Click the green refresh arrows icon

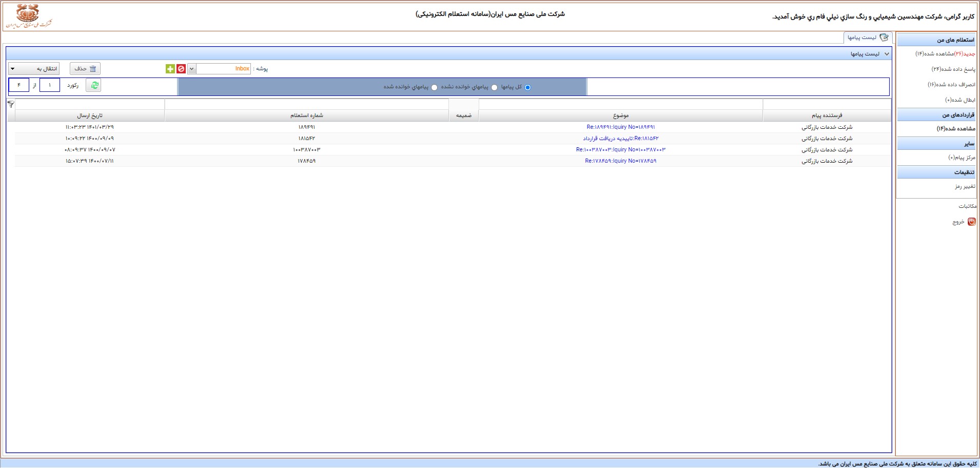click(x=94, y=85)
